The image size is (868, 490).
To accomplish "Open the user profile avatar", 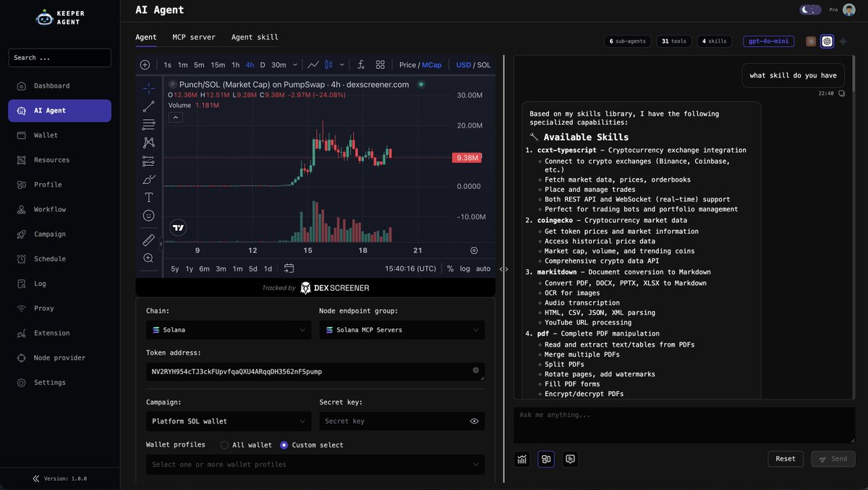I will click(x=849, y=9).
